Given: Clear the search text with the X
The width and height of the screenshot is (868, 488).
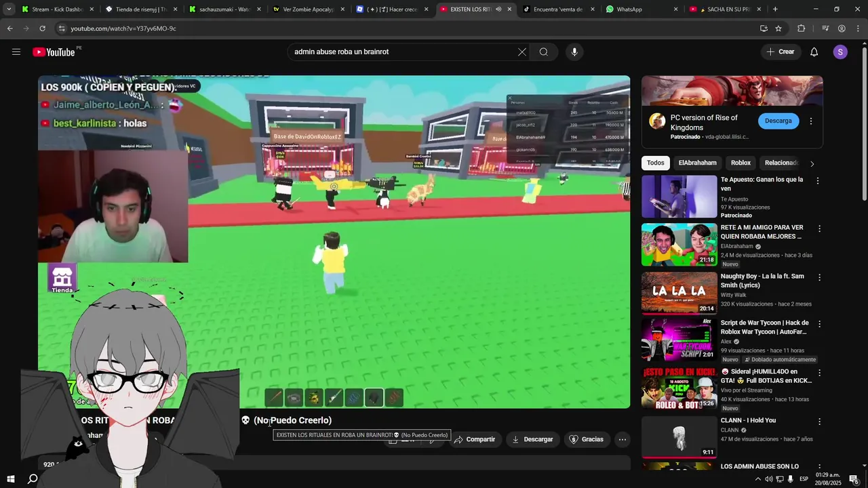Looking at the screenshot, I should pos(522,52).
